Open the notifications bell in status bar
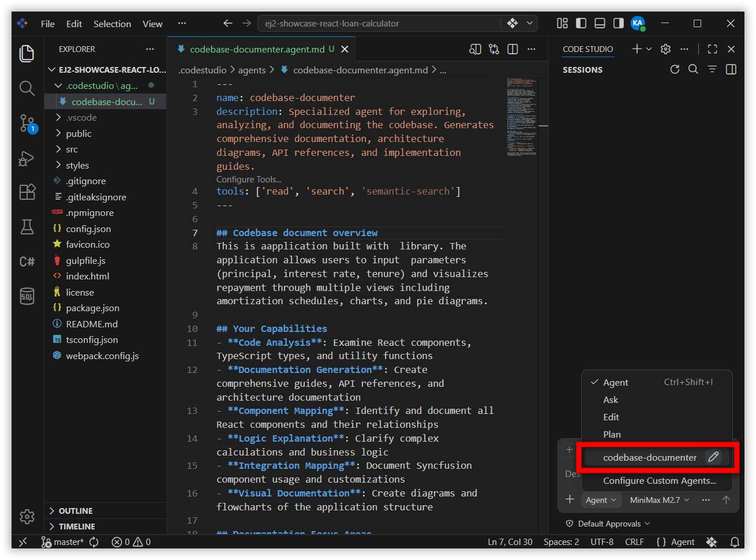 click(735, 542)
